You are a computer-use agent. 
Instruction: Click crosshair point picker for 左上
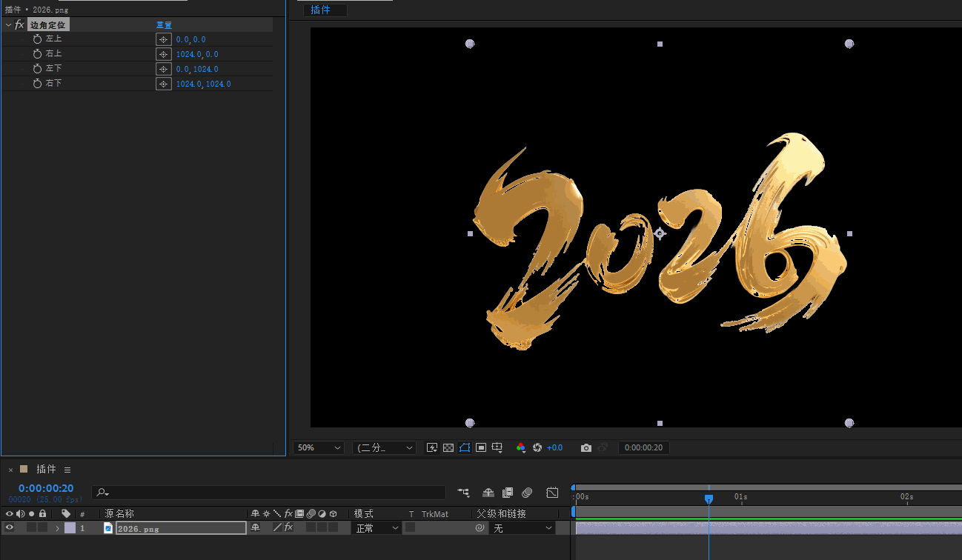pyautogui.click(x=164, y=39)
